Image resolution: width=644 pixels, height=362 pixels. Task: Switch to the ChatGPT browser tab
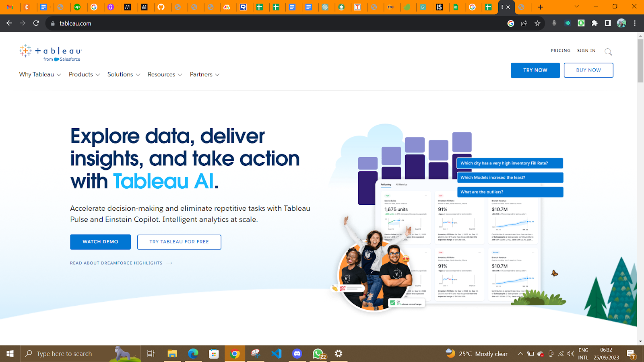tap(325, 7)
